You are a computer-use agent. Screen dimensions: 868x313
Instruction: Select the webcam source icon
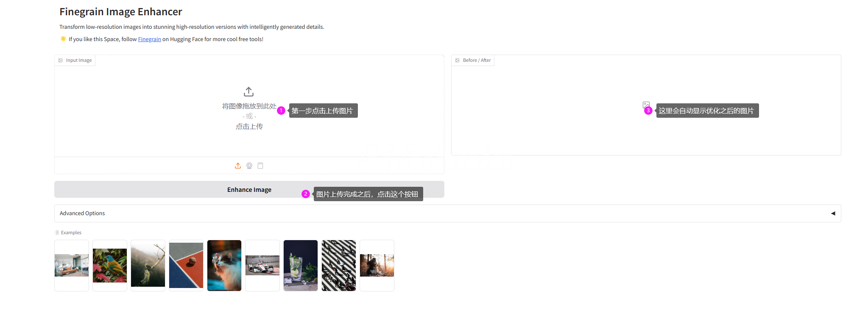pos(249,166)
